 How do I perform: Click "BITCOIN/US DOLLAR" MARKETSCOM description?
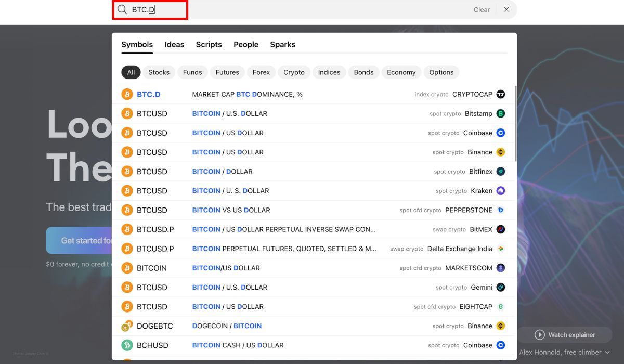[x=226, y=268]
